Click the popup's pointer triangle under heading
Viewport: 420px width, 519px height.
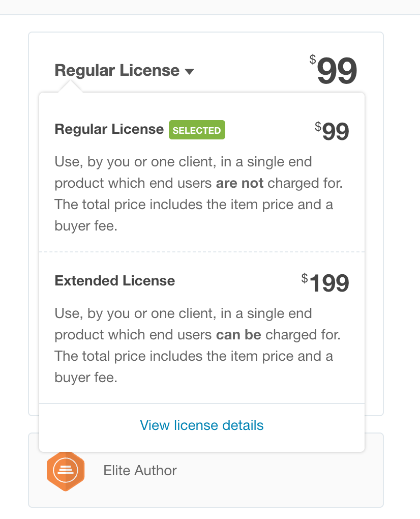(70, 88)
